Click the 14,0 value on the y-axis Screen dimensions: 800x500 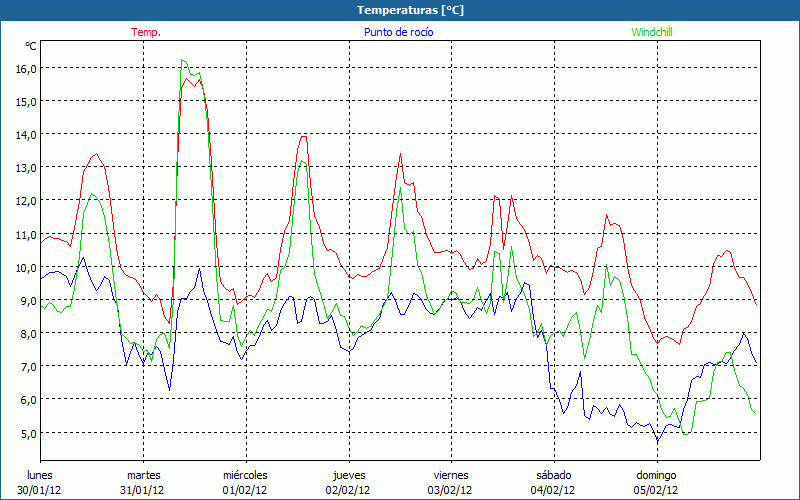click(x=26, y=134)
